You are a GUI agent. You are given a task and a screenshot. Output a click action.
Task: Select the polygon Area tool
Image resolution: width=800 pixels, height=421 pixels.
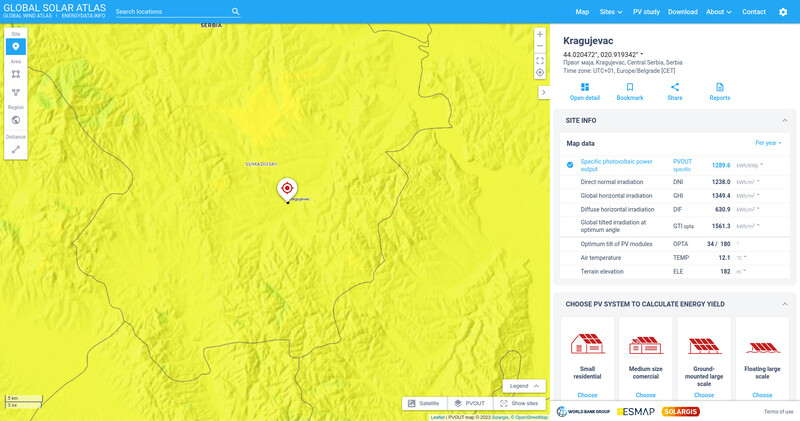(x=16, y=92)
